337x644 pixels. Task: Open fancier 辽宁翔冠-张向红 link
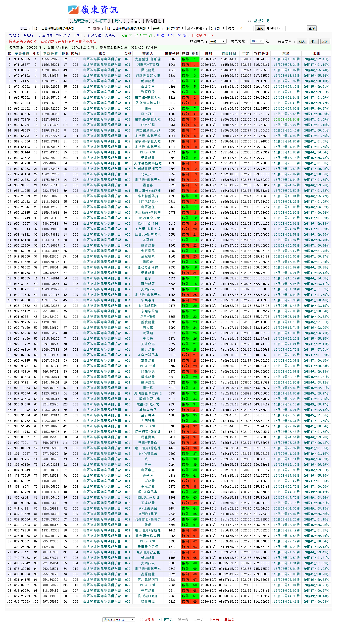(x=148, y=432)
